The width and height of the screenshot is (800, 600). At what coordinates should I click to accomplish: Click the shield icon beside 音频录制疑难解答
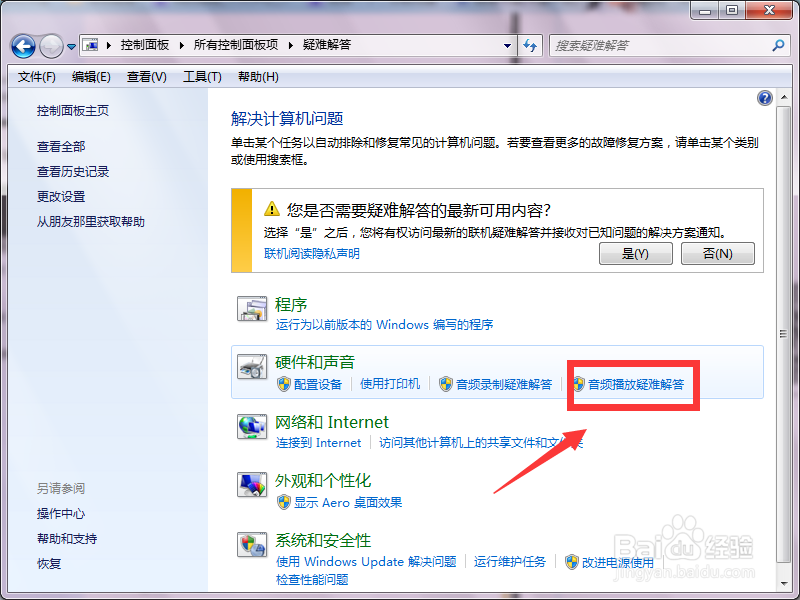(446, 384)
